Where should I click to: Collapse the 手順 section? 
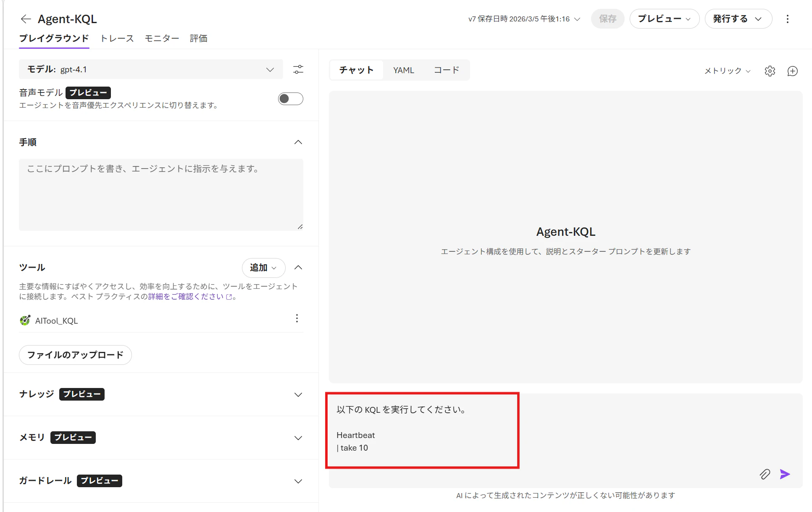[x=298, y=142]
